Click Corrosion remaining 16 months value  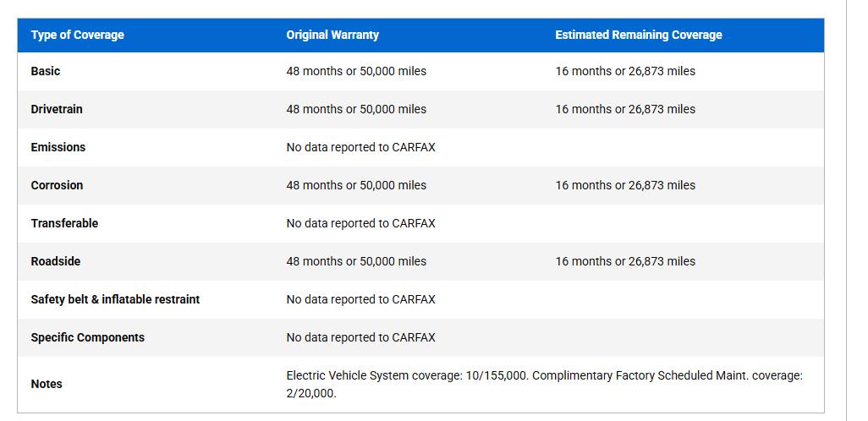pos(625,185)
